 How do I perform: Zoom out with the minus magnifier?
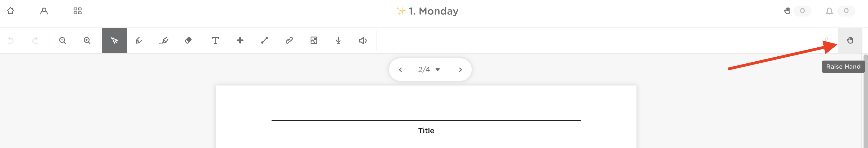coord(62,41)
